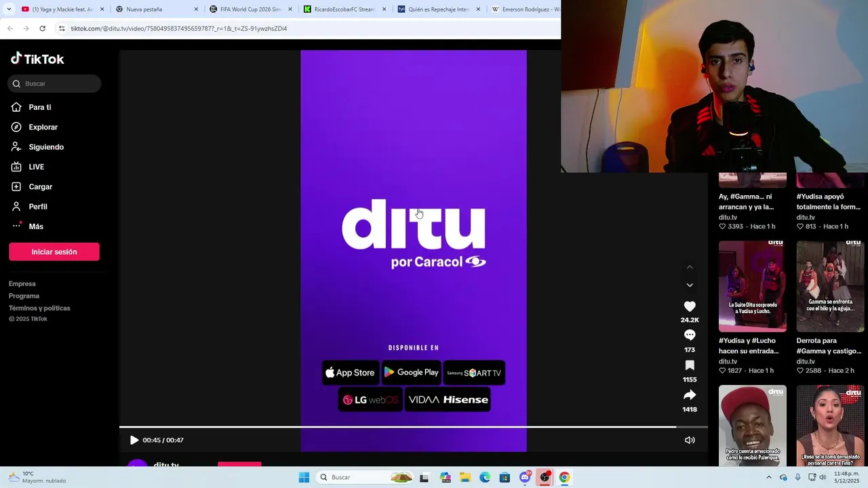This screenshot has height=488, width=868.
Task: Save video with the bookmark icon
Action: [x=690, y=365]
